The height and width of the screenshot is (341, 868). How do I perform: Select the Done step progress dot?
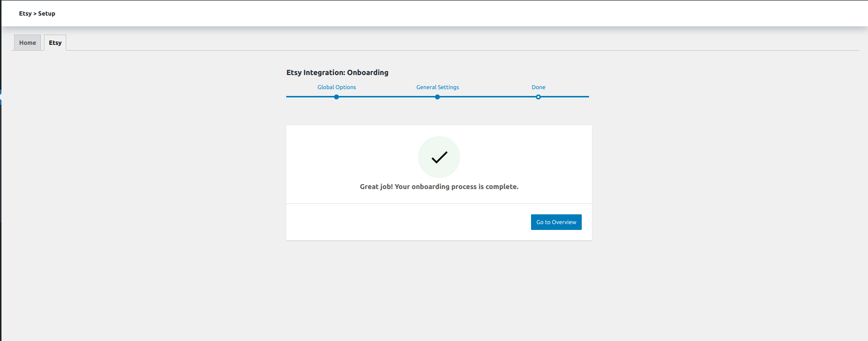(x=538, y=97)
